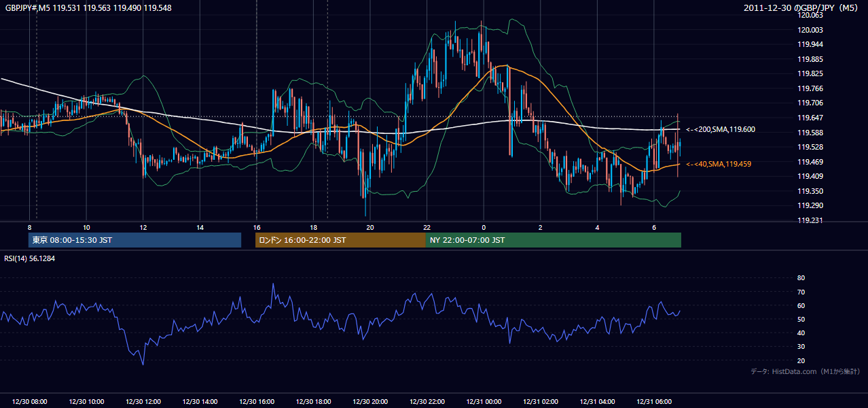Image resolution: width=868 pixels, height=408 pixels.
Task: Select the 12/30 10:00 date label
Action: 86,402
